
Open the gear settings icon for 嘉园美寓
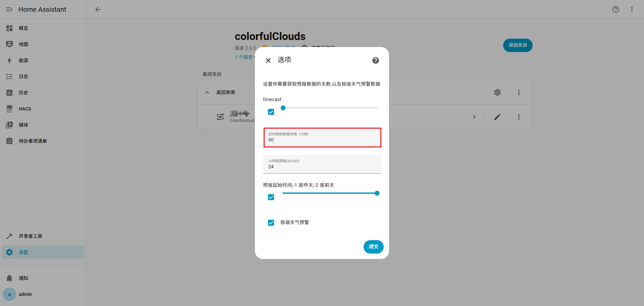pos(497,92)
